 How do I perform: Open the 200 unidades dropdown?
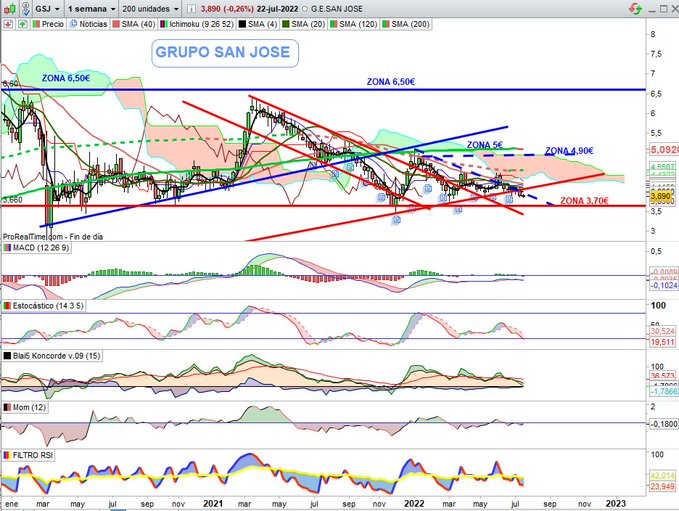coord(150,9)
